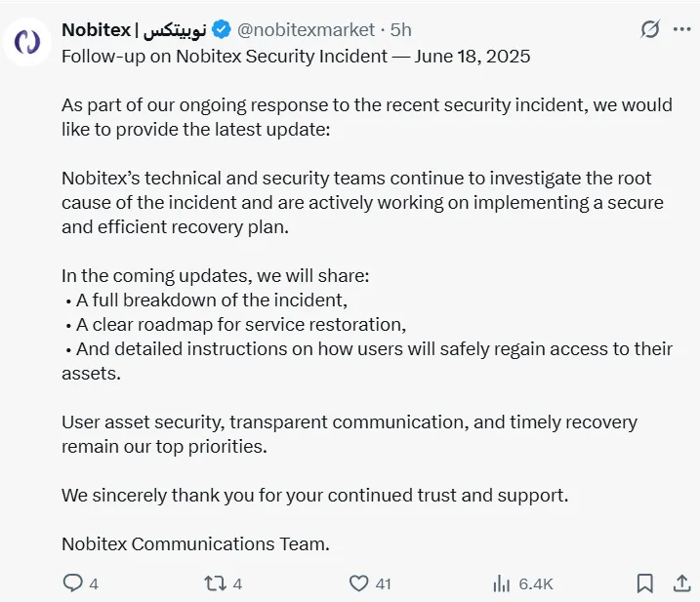
Task: Click the 'Nobitex Communications Team.' signature line
Action: (x=195, y=543)
